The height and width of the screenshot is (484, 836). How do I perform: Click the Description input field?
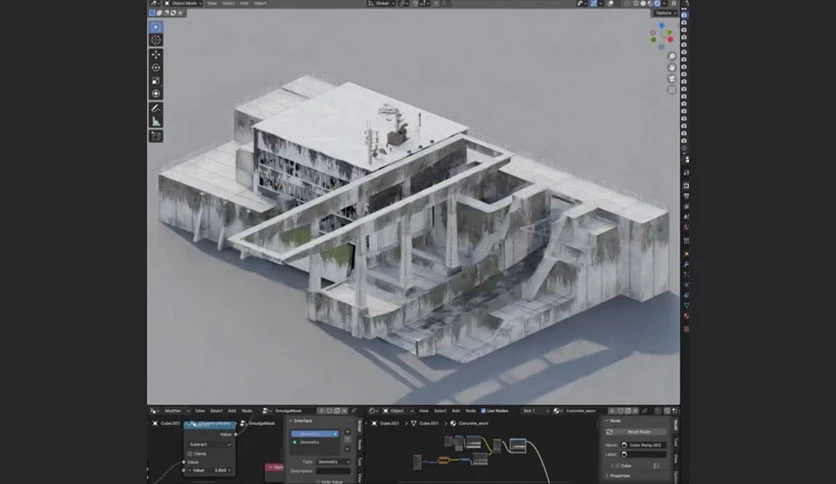pyautogui.click(x=333, y=471)
